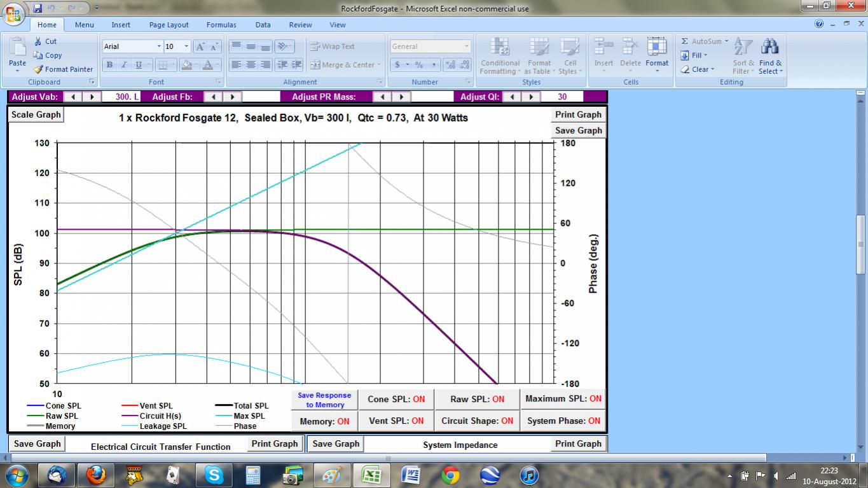Image resolution: width=868 pixels, height=488 pixels.
Task: Save workbook via Quick Access floppy icon
Action: click(38, 8)
